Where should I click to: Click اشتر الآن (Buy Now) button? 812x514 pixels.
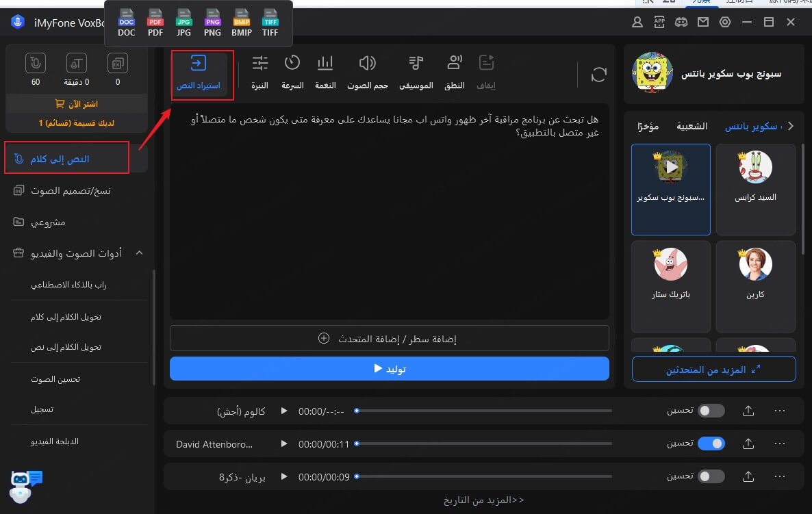pos(77,104)
